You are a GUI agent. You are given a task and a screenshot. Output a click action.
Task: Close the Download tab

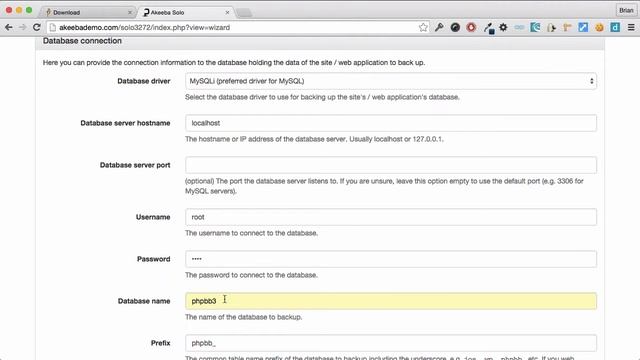(130, 13)
